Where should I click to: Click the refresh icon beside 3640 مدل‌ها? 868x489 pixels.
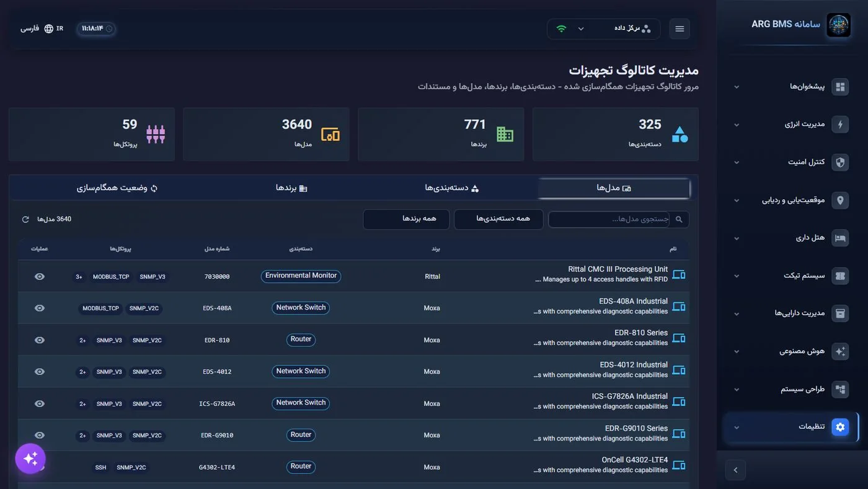point(25,219)
